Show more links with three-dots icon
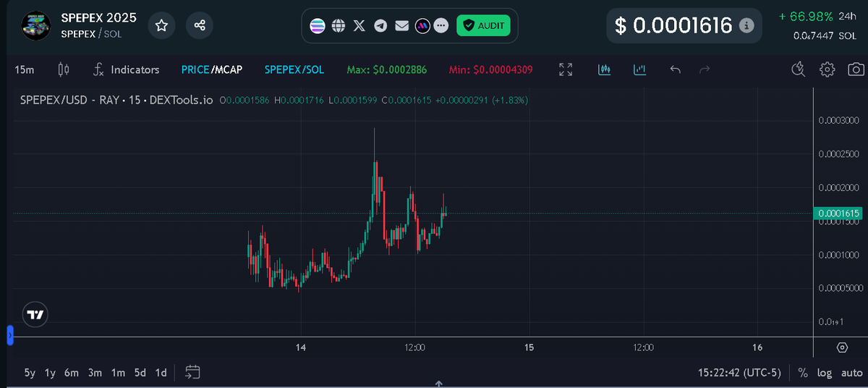Image resolution: width=868 pixels, height=388 pixels. click(441, 25)
